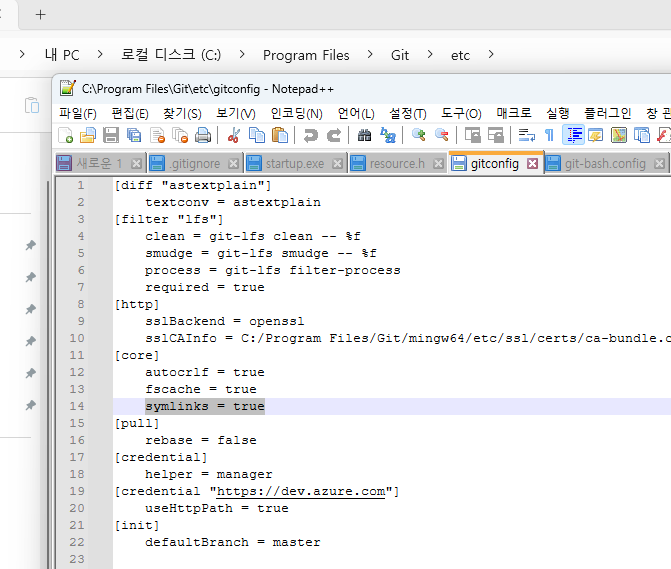This screenshot has height=569, width=671.
Task: Close the .gitignore tab
Action: coord(233,163)
